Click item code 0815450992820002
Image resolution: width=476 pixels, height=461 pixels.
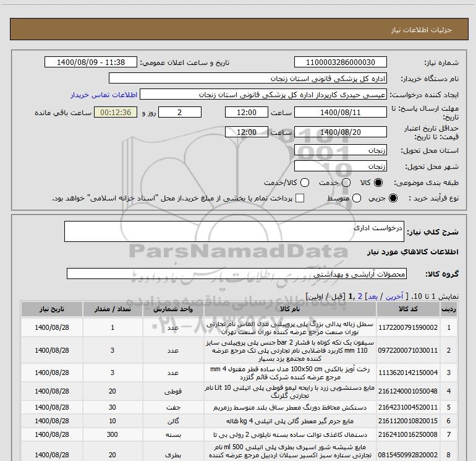point(408,455)
